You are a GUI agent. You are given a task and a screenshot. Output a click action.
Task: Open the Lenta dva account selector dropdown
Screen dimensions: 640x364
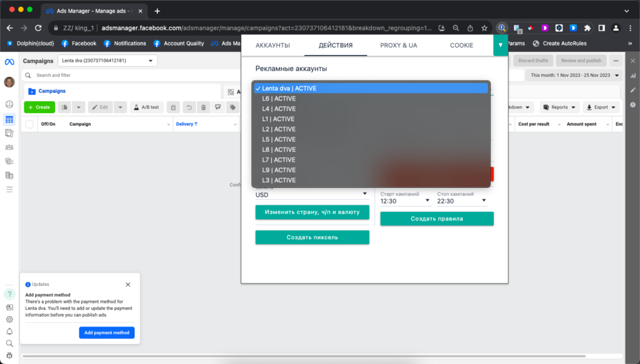click(107, 61)
